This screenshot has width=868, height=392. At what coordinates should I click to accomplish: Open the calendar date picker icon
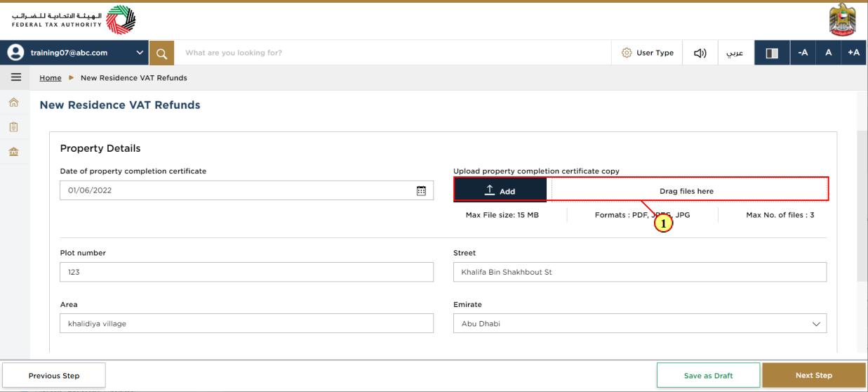click(421, 190)
